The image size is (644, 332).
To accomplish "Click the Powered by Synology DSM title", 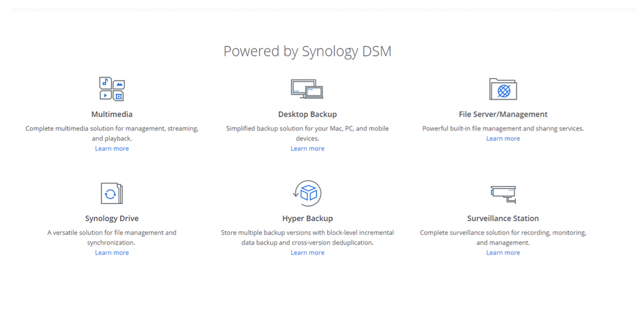I will coord(308,51).
